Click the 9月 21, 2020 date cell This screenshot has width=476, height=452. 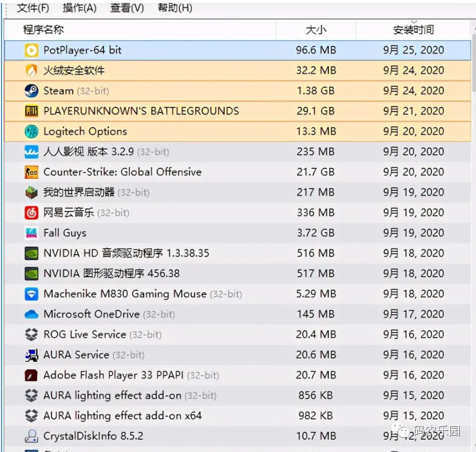click(413, 111)
